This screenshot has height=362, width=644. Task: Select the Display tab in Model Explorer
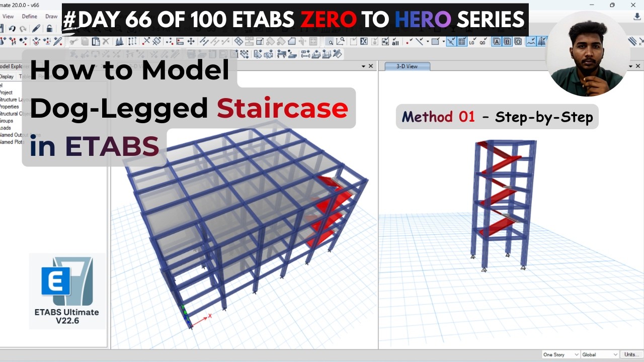tap(7, 76)
